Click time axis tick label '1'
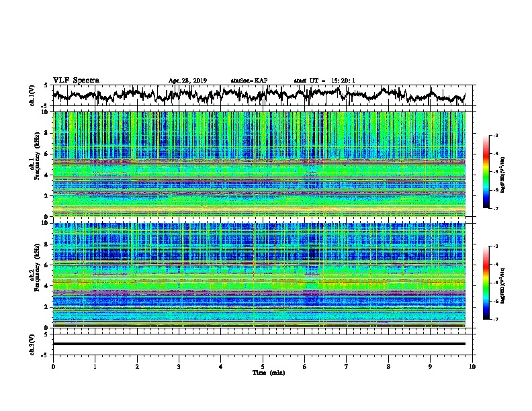Viewport: 532px width, 411px height. point(95,367)
